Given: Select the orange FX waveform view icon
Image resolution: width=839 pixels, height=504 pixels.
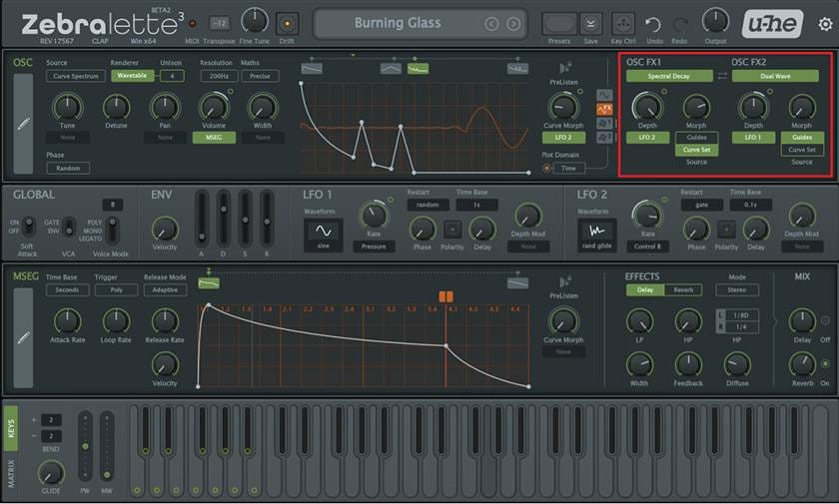Looking at the screenshot, I should point(604,109).
